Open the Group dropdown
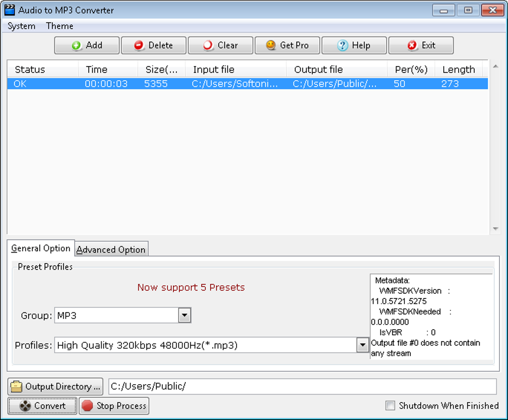Screen dimensions: 508x420 pos(185,315)
